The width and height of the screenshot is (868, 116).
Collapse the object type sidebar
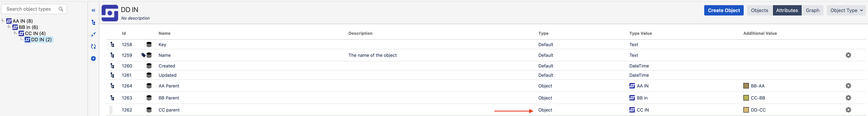tap(93, 10)
